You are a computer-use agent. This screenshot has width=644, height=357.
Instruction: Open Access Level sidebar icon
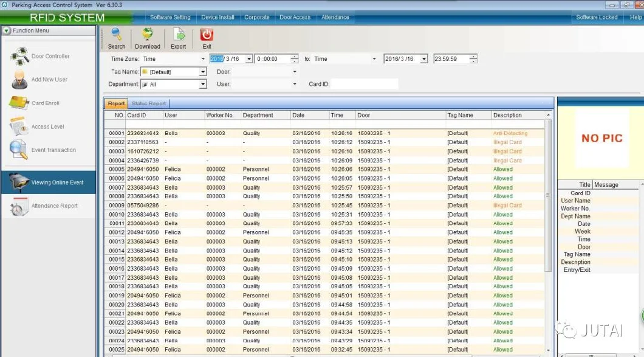click(19, 127)
